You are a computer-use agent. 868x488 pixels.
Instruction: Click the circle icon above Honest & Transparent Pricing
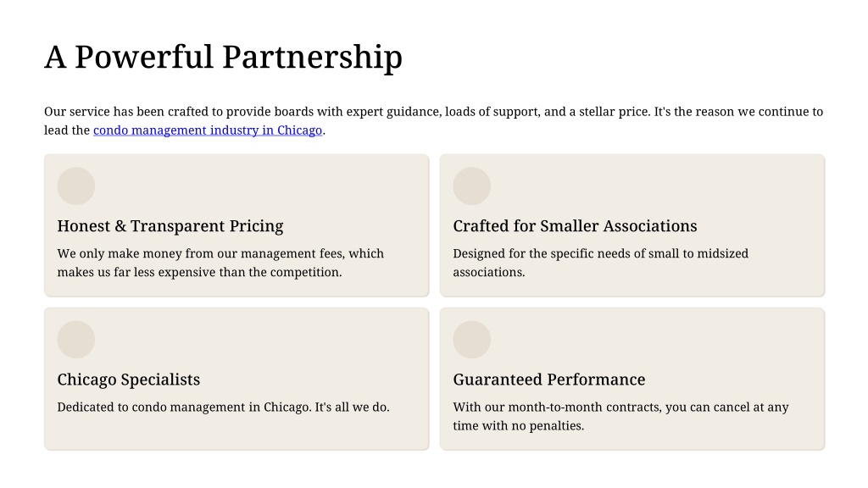pyautogui.click(x=75, y=186)
